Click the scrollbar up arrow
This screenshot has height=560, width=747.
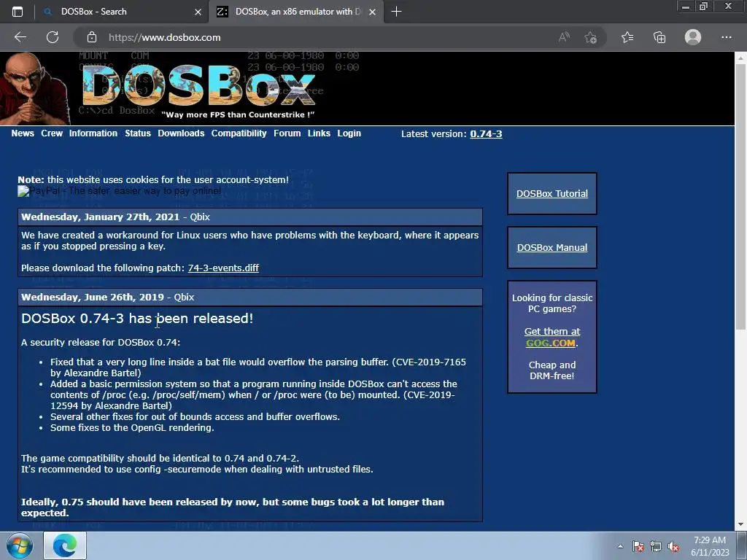click(x=740, y=58)
